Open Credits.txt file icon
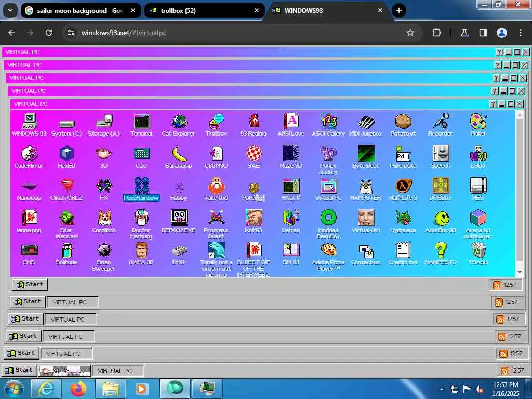The width and height of the screenshot is (532, 399). 403,254
